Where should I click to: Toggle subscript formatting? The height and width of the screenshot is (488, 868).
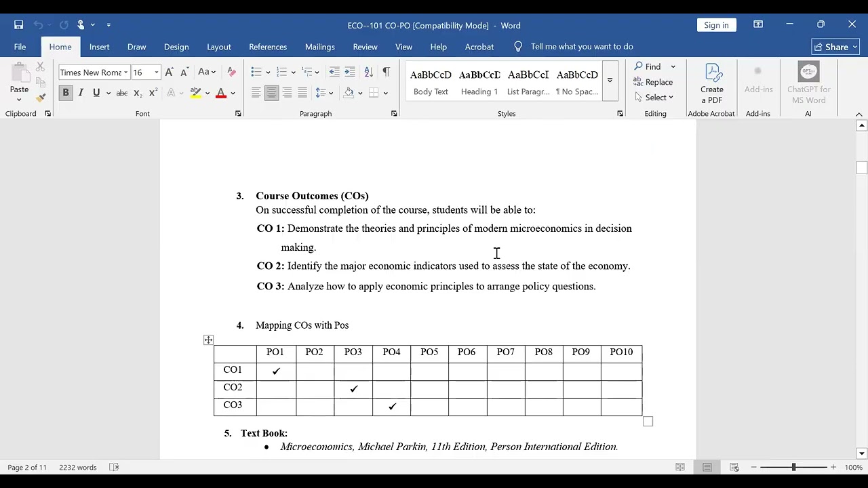pyautogui.click(x=138, y=93)
